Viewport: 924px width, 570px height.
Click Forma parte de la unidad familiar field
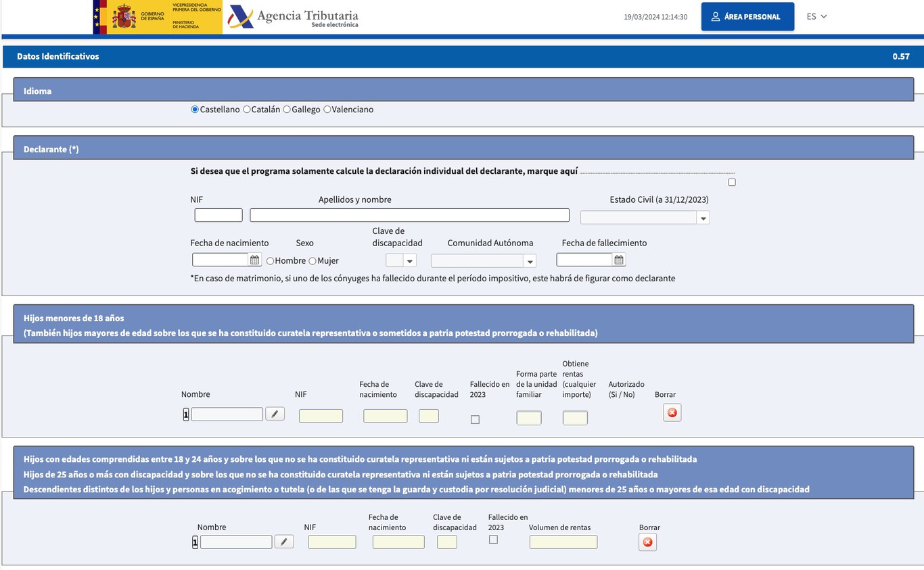click(x=529, y=418)
